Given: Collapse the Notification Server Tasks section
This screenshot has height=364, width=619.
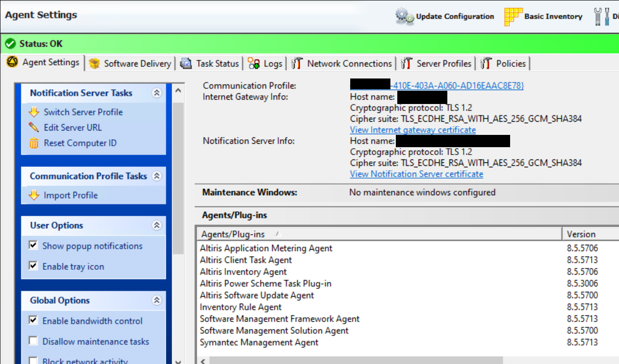Looking at the screenshot, I should [157, 93].
